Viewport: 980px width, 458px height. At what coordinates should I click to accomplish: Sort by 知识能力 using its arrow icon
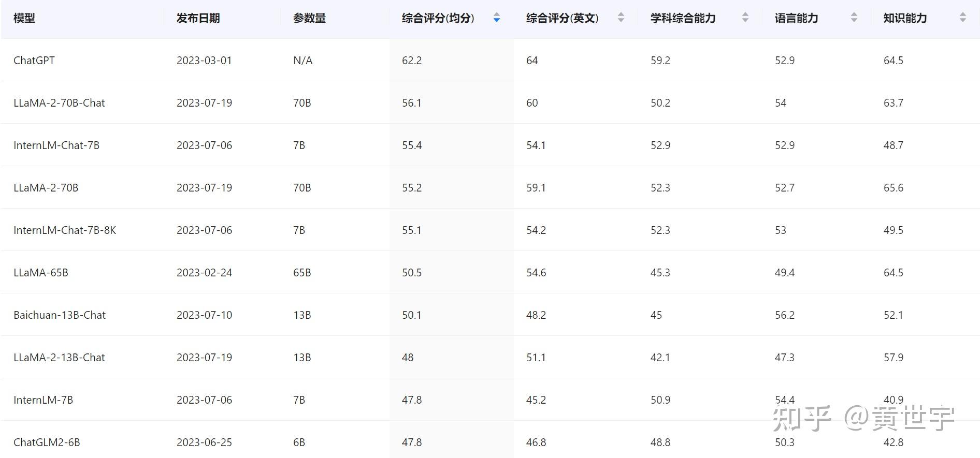pos(962,18)
